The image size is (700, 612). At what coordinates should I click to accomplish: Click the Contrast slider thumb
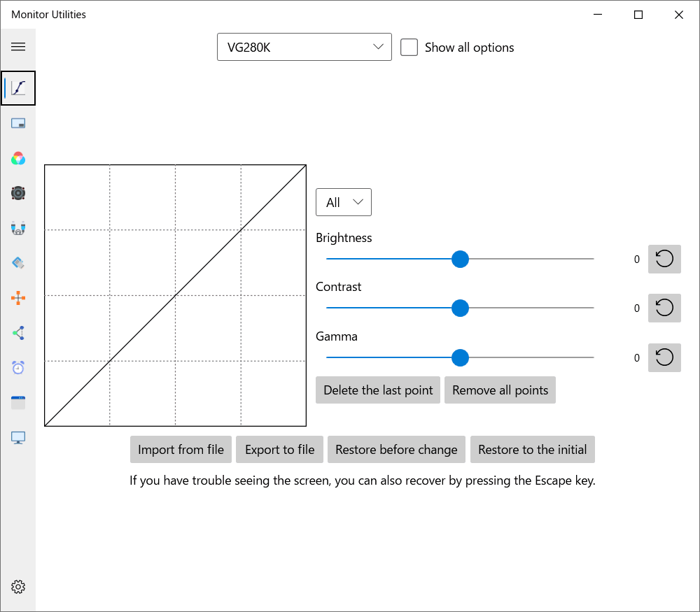(460, 308)
